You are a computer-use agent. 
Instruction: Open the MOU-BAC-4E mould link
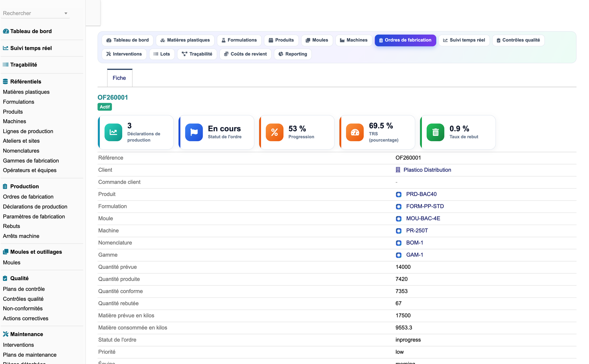423,219
